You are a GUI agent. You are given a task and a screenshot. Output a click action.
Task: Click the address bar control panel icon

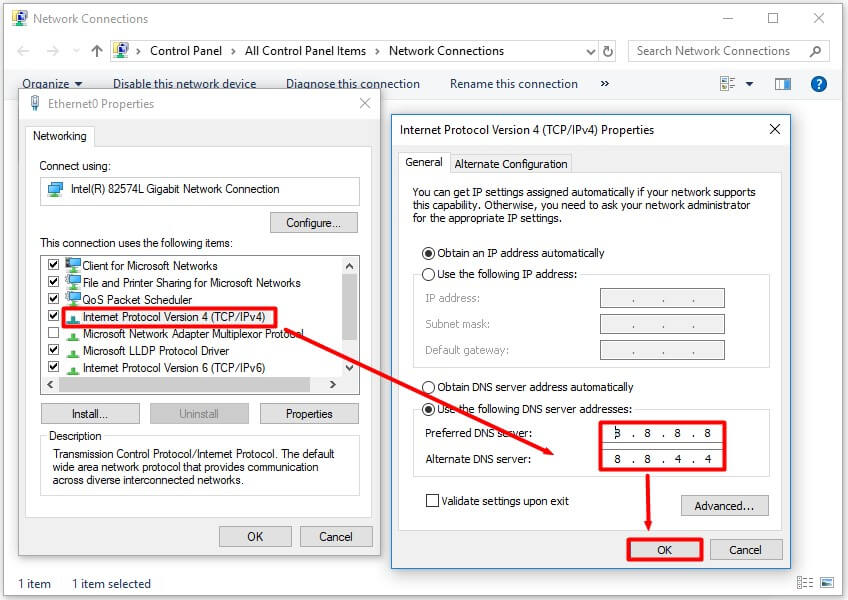tap(121, 50)
